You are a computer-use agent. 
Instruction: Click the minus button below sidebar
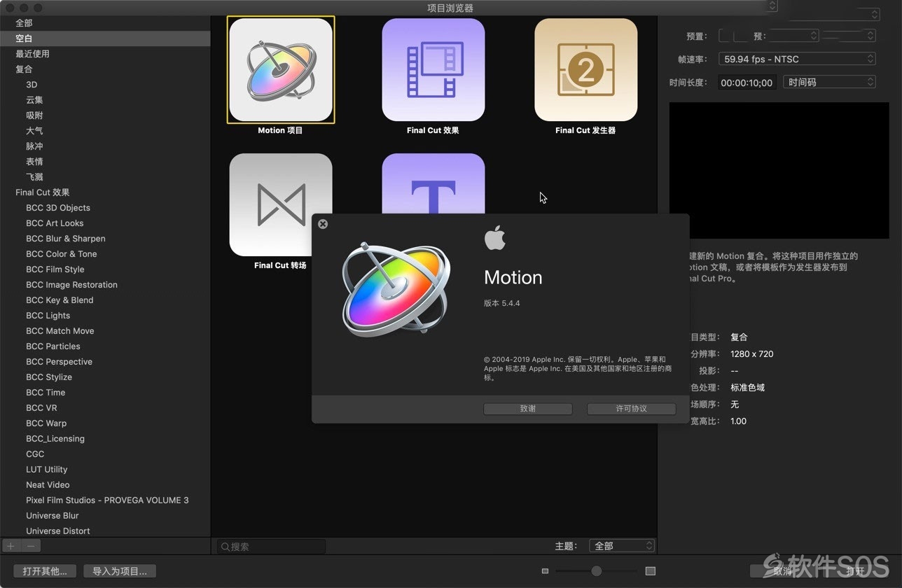click(31, 546)
